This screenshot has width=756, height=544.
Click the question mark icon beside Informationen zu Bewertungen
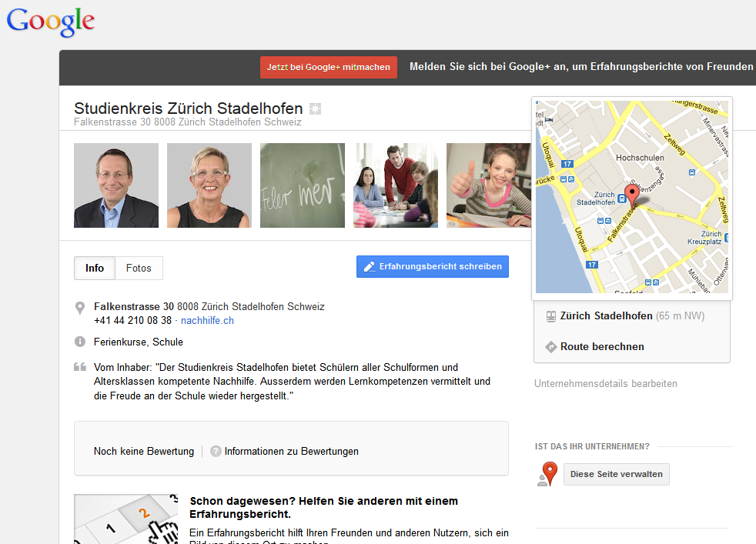(216, 451)
